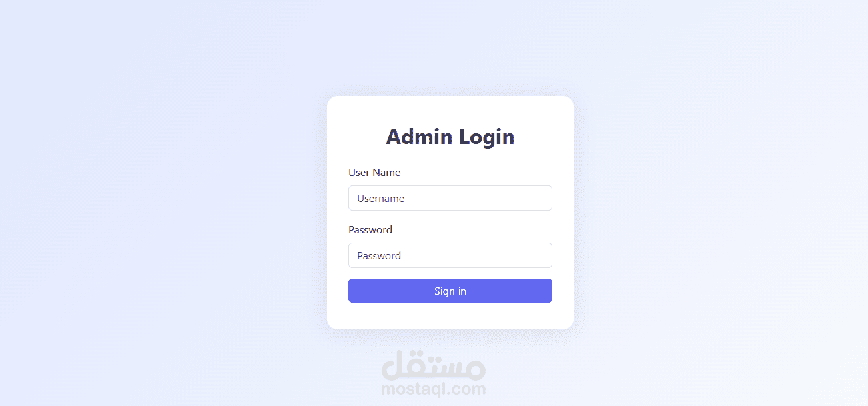Select the Password placeholder text in field
The image size is (868, 406).
pos(379,255)
